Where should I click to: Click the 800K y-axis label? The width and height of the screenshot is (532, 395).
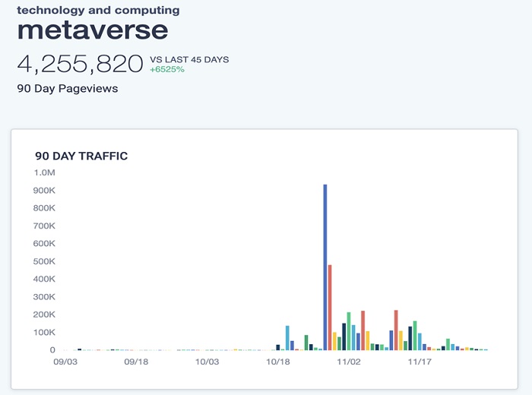[44, 208]
